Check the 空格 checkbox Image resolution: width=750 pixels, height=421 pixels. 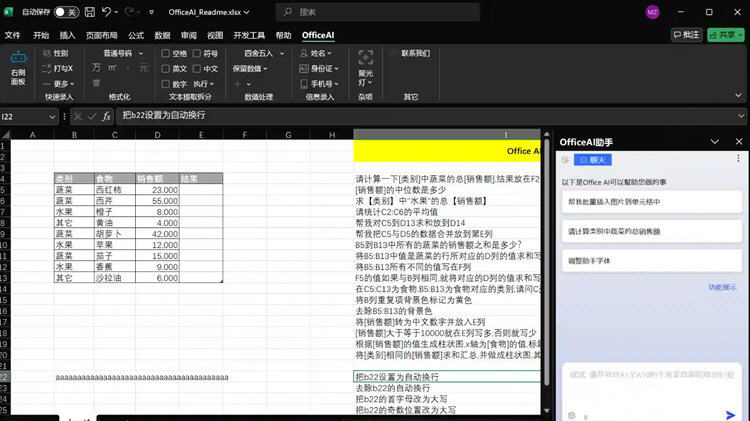coord(165,53)
